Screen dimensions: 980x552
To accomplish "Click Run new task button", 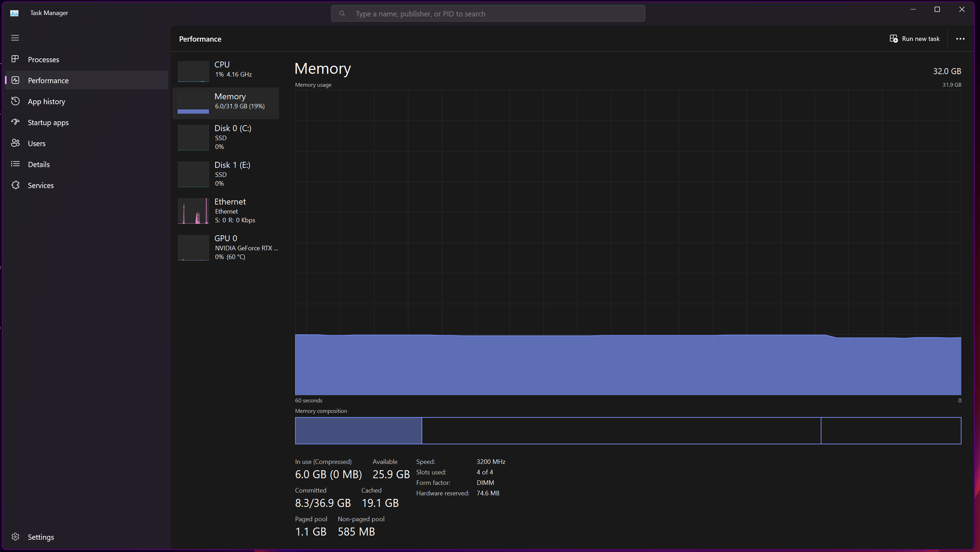I will (914, 39).
